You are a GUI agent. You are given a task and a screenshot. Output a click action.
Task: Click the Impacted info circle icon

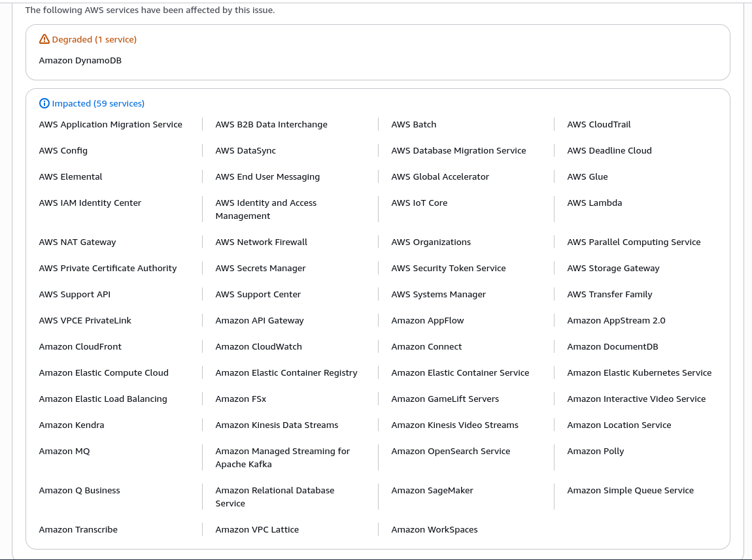pos(44,103)
